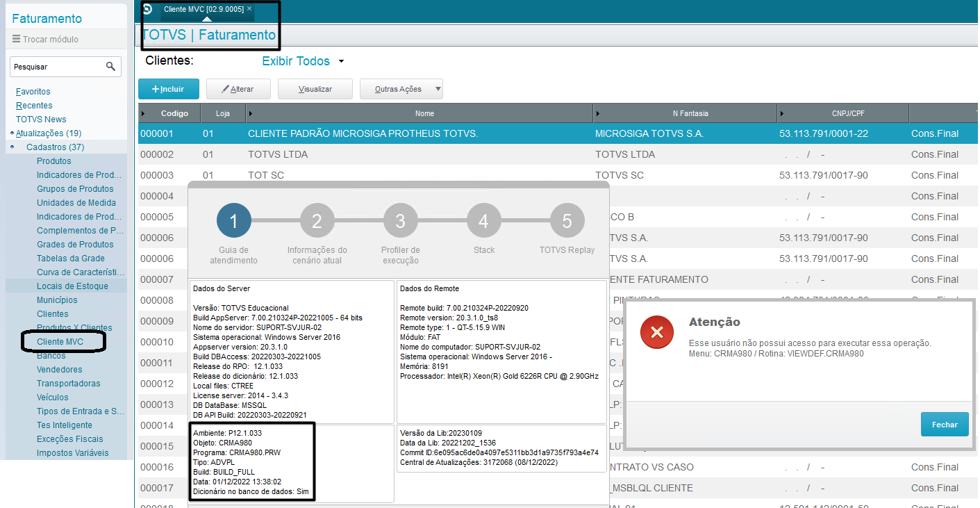Click the red error icon in the Atenção dialog

tap(657, 332)
